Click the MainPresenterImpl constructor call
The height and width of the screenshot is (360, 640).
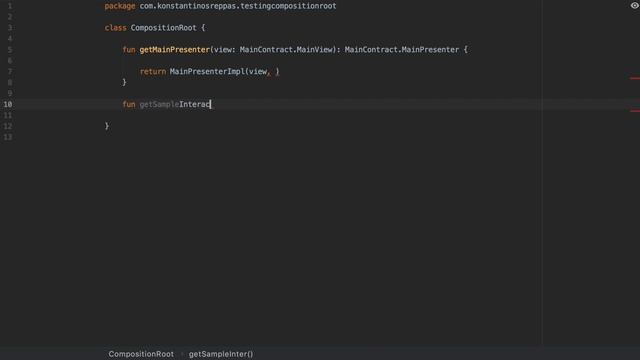click(x=207, y=71)
